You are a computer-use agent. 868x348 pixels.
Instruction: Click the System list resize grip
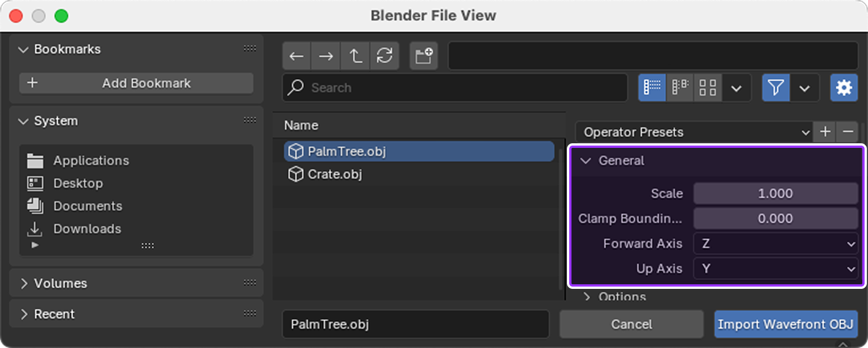148,246
